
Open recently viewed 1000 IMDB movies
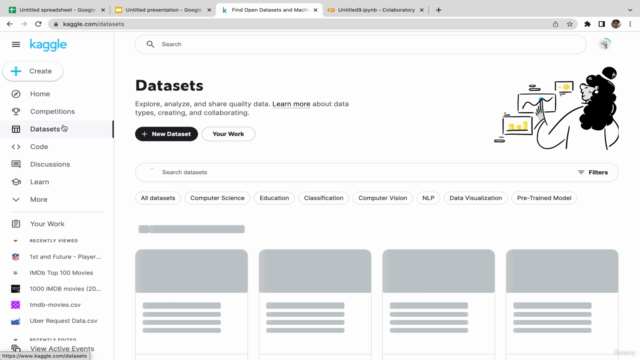65,289
